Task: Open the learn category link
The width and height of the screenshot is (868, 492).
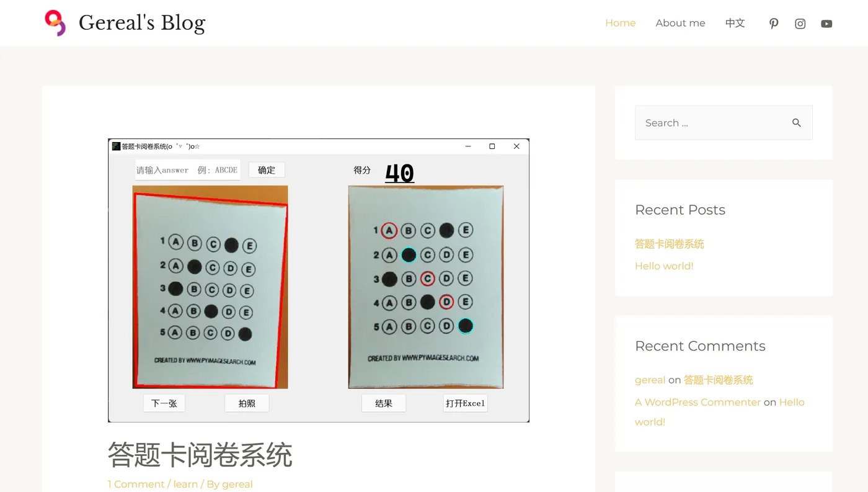Action: tap(185, 484)
